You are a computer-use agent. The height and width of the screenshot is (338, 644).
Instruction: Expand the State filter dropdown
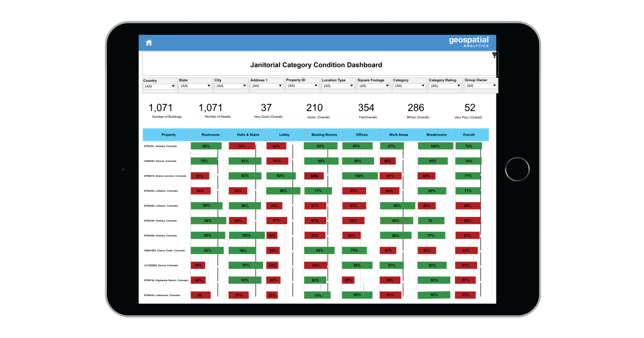[x=195, y=86]
